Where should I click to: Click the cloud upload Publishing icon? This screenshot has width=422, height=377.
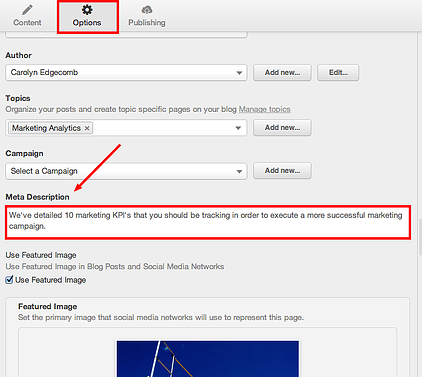147,10
